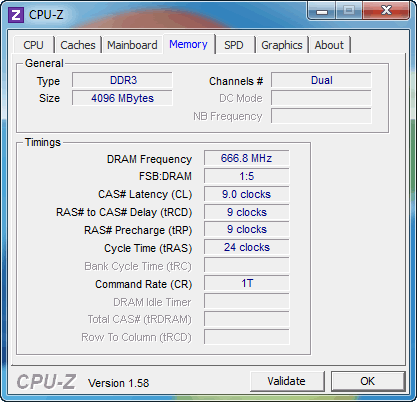Screen dimensions: 417x402
Task: Click the DDR3 memory type field
Action: pyautogui.click(x=122, y=80)
